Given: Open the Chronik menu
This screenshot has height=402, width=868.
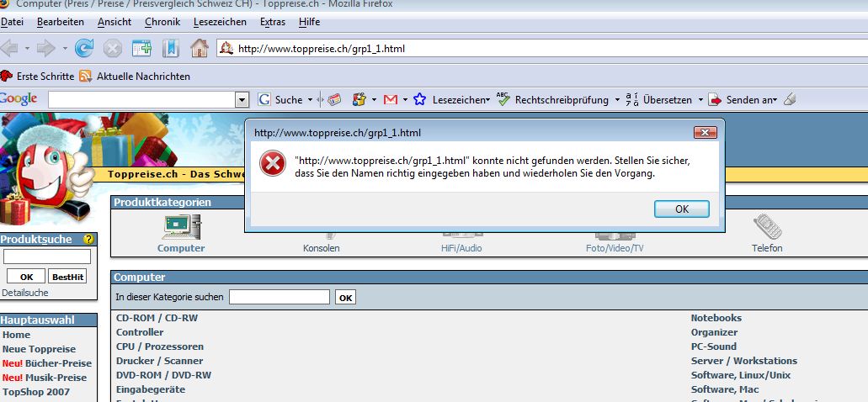Looking at the screenshot, I should (x=162, y=22).
